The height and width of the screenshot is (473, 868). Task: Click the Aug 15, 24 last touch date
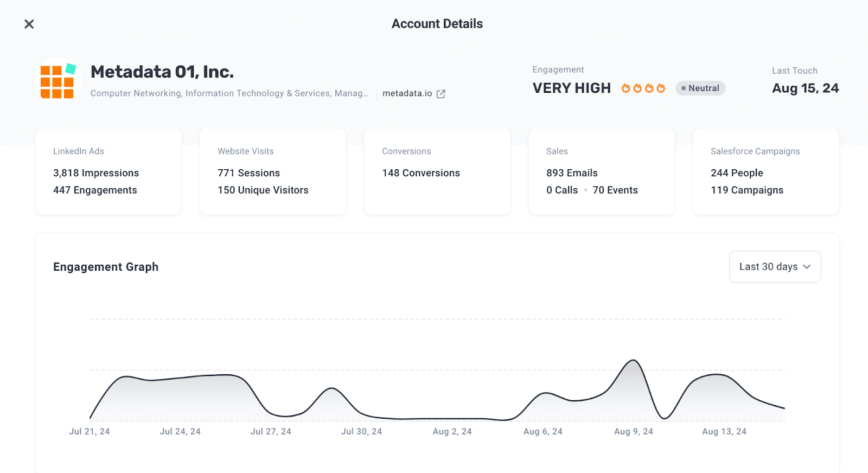[806, 88]
